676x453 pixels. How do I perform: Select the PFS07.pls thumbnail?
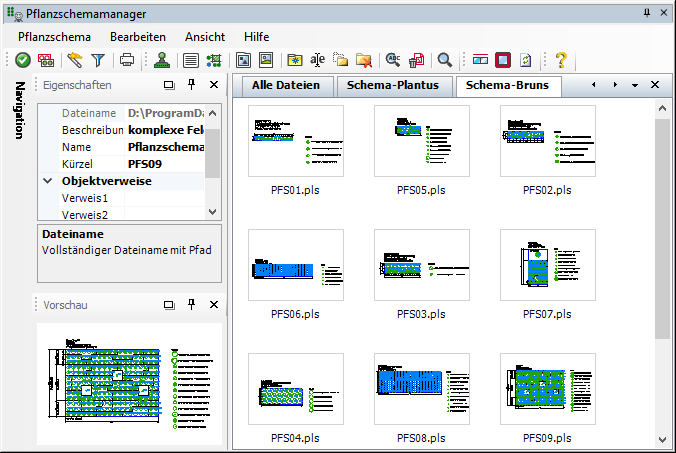(547, 265)
